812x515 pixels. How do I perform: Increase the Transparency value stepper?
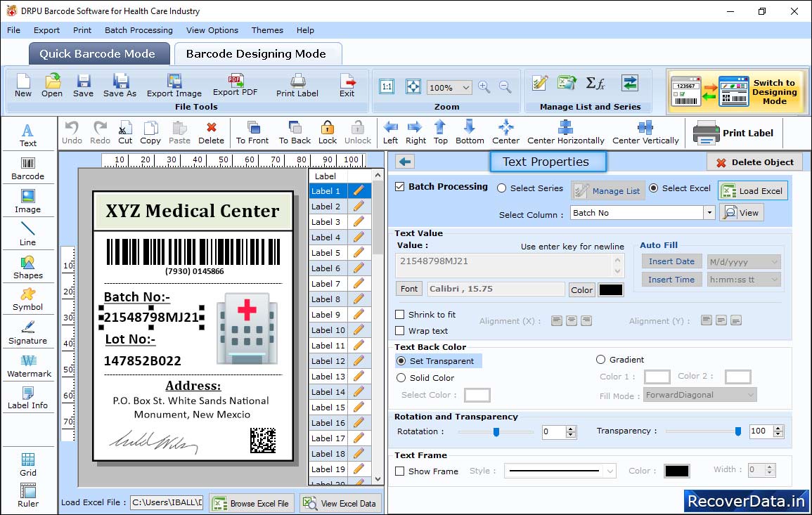(778, 428)
